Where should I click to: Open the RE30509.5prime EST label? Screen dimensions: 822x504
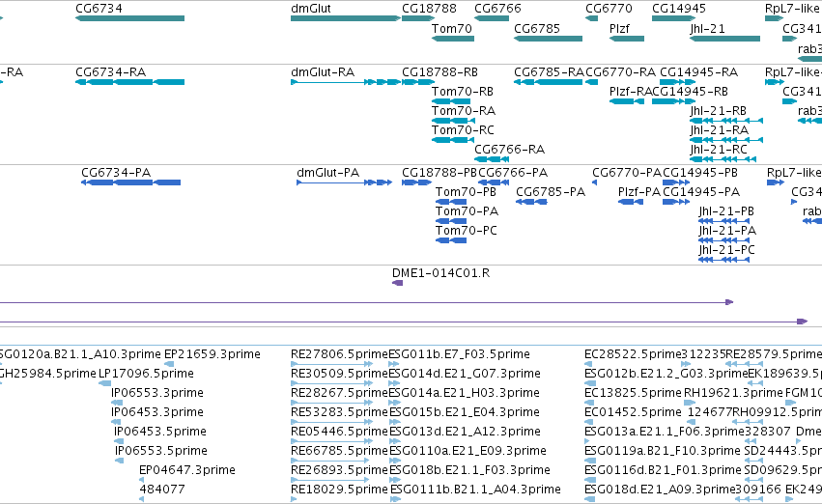tap(339, 374)
